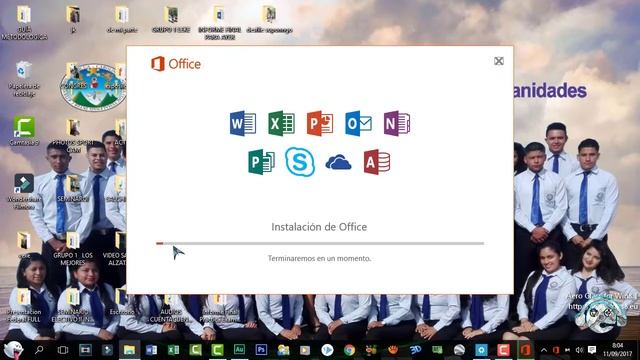640x360 pixels.
Task: Click the PowerPoint icon in Office installer
Action: (x=320, y=123)
